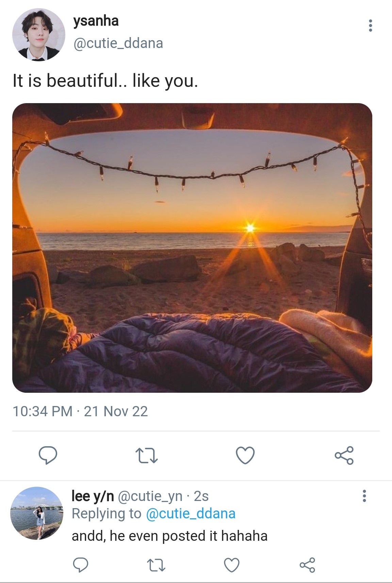Share lee y/n's reply

pos(307,565)
